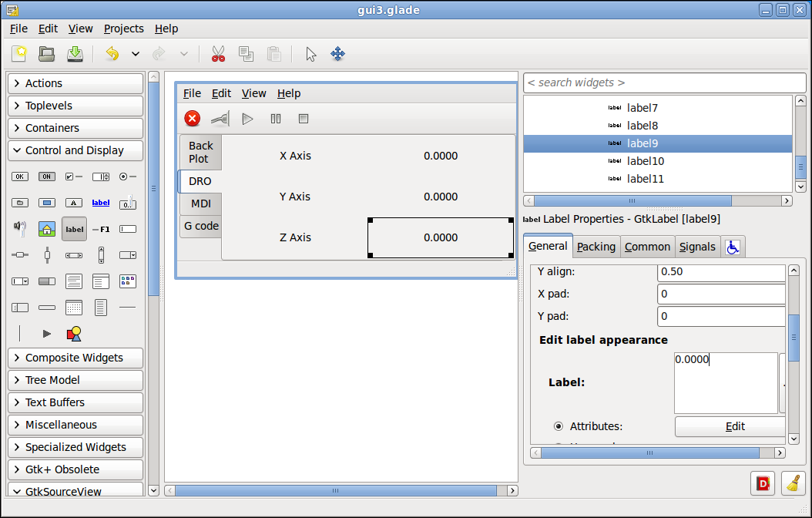Image resolution: width=812 pixels, height=518 pixels.
Task: Activate drag and resize mode
Action: tap(337, 53)
